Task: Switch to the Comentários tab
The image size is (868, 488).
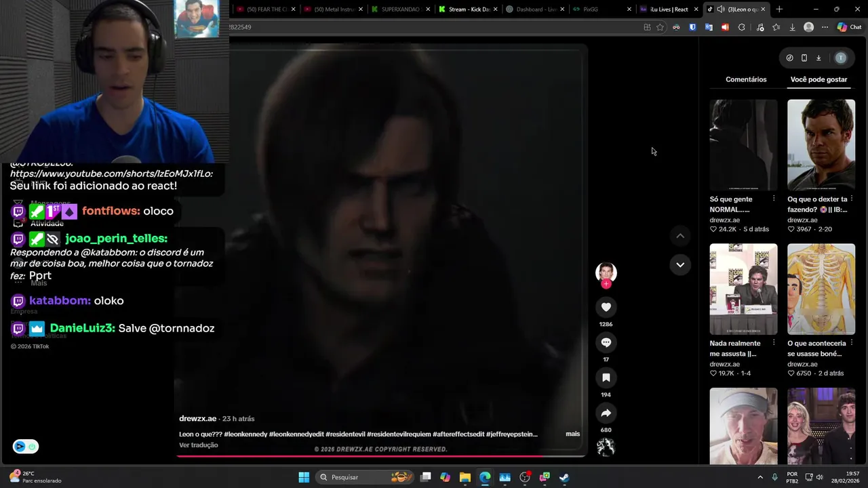Action: [x=746, y=79]
